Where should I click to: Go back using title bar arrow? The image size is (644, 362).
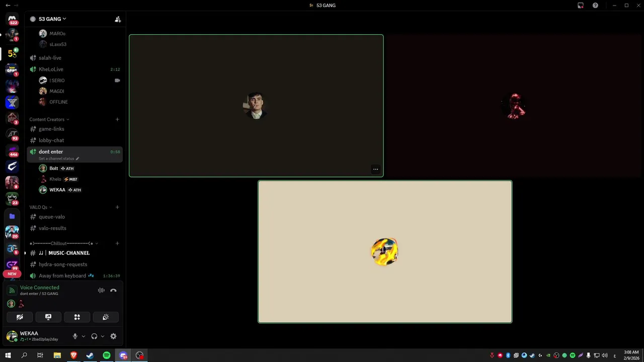(8, 5)
